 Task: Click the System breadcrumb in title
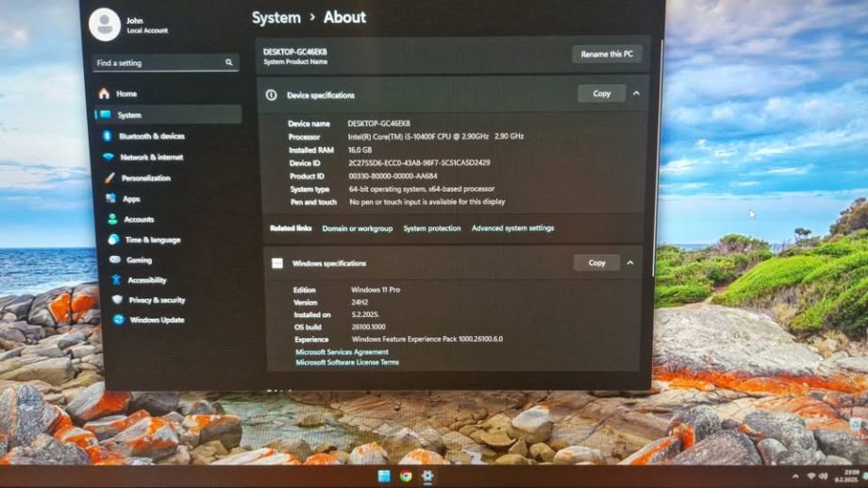(x=276, y=18)
